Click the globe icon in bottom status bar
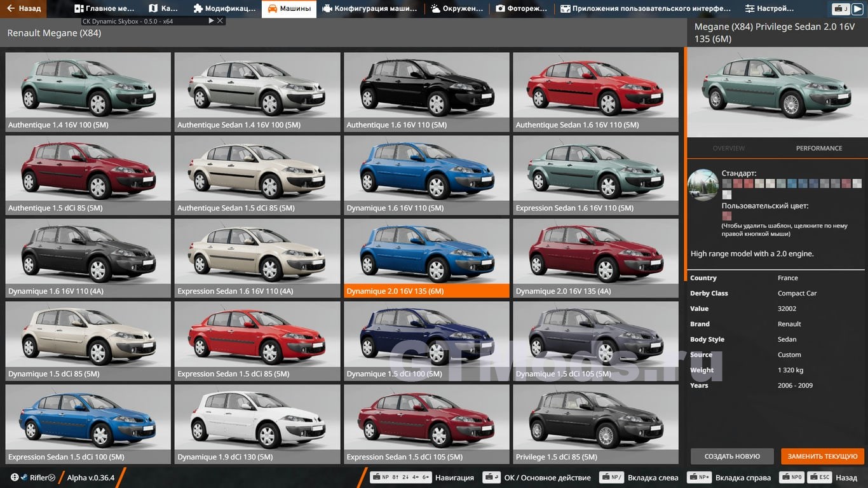Screen dimensions: 868x488 [x=15, y=477]
